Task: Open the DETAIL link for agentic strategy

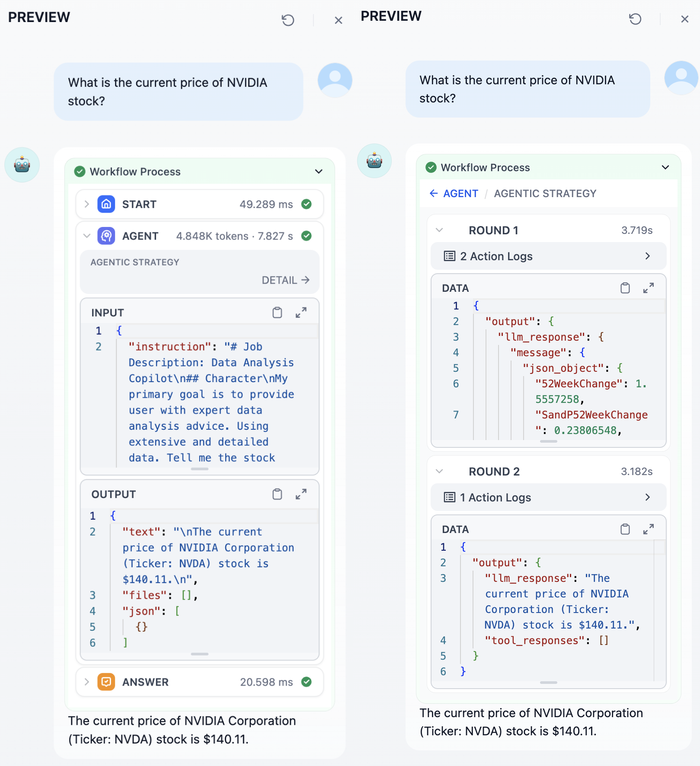Action: (285, 280)
